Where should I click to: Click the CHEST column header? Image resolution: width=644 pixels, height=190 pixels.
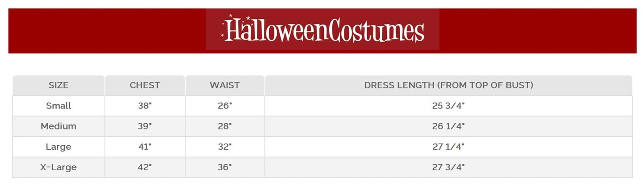pyautogui.click(x=144, y=85)
